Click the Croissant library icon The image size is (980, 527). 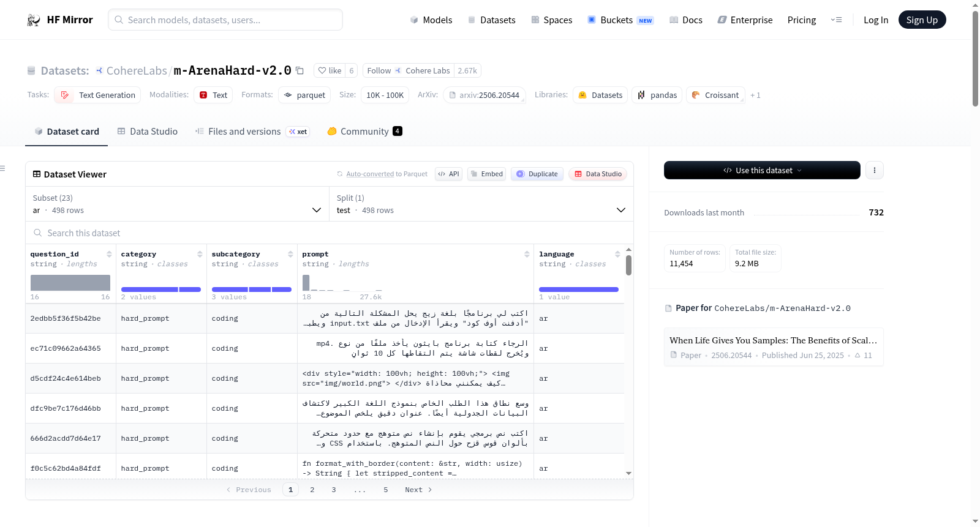696,95
